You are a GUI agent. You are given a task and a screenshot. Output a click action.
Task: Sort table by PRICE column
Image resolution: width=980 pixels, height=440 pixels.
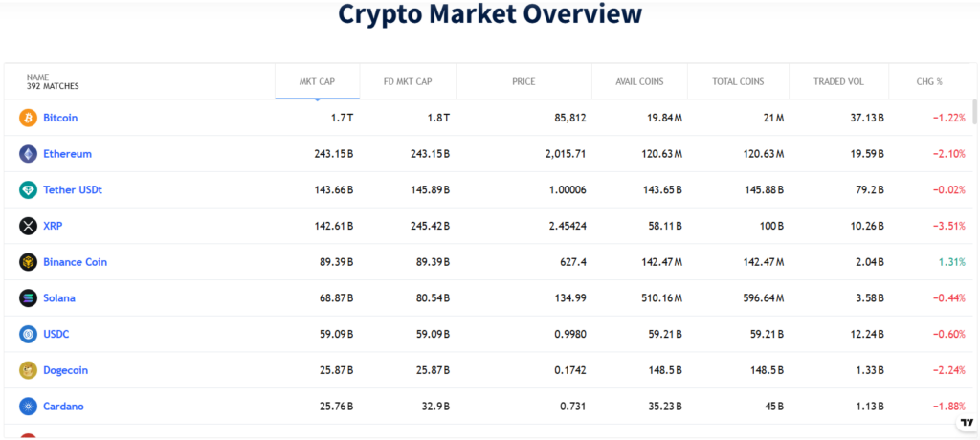(x=523, y=81)
